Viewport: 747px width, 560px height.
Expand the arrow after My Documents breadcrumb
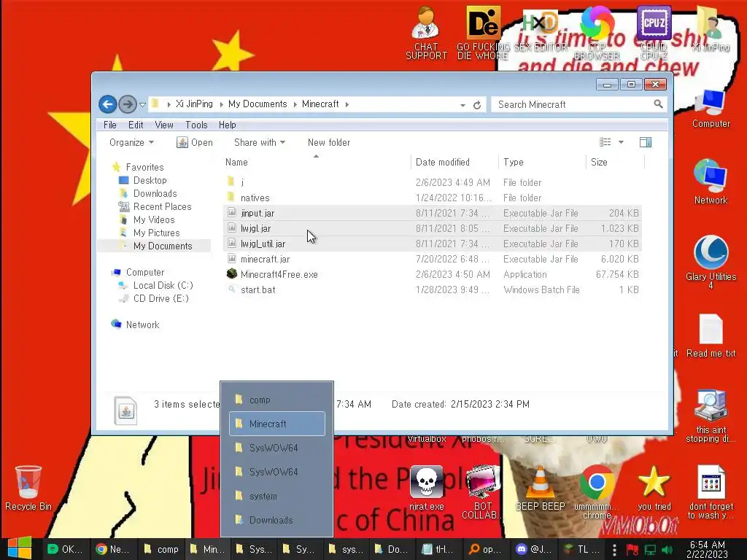(x=295, y=104)
